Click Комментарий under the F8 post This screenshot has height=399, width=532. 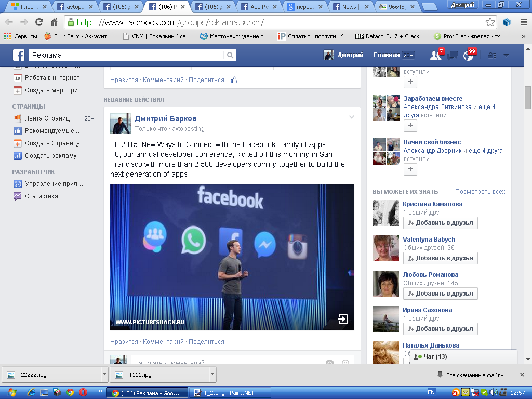pyautogui.click(x=163, y=342)
